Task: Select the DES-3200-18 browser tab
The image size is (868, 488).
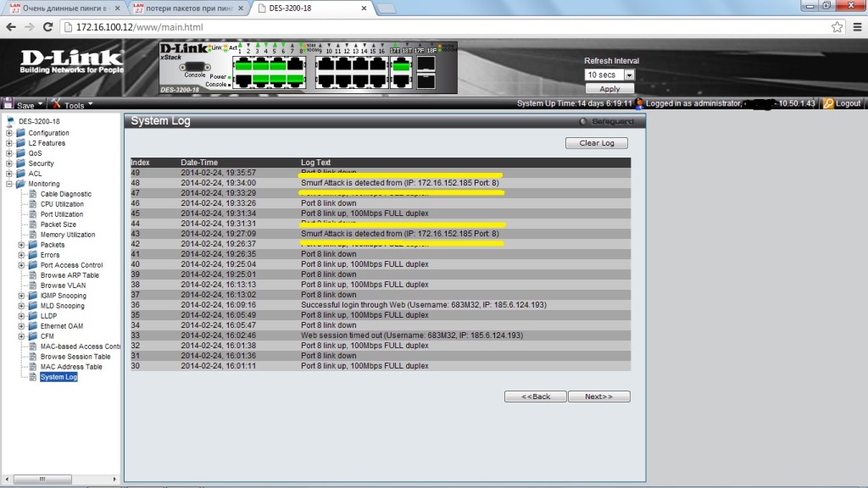Action: point(313,8)
